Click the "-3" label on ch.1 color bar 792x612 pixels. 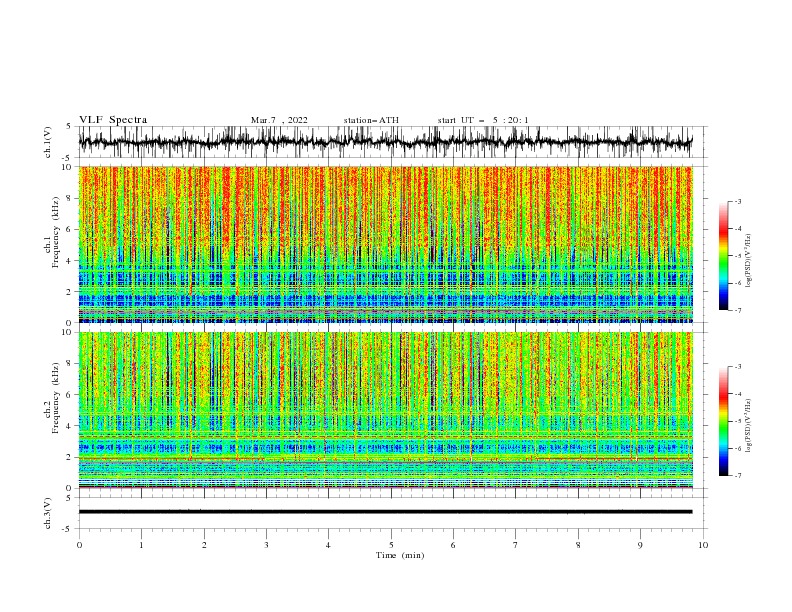click(x=737, y=201)
